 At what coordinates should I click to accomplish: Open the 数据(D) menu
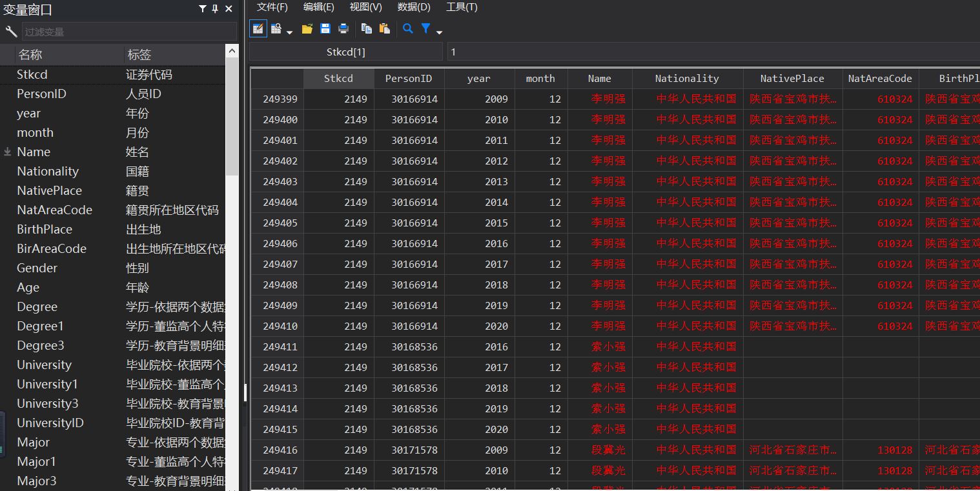[414, 7]
